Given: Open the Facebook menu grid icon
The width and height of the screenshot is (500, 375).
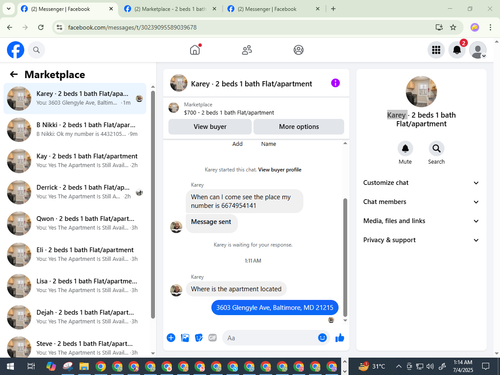Looking at the screenshot, I should [x=436, y=50].
